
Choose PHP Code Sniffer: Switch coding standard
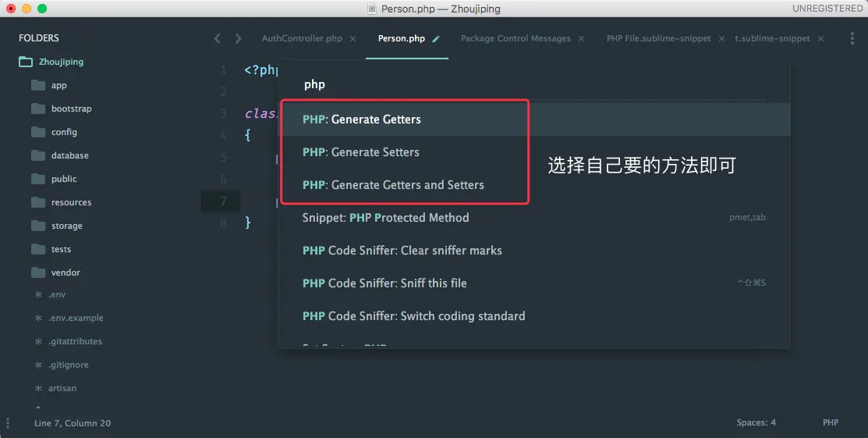pyautogui.click(x=534, y=315)
